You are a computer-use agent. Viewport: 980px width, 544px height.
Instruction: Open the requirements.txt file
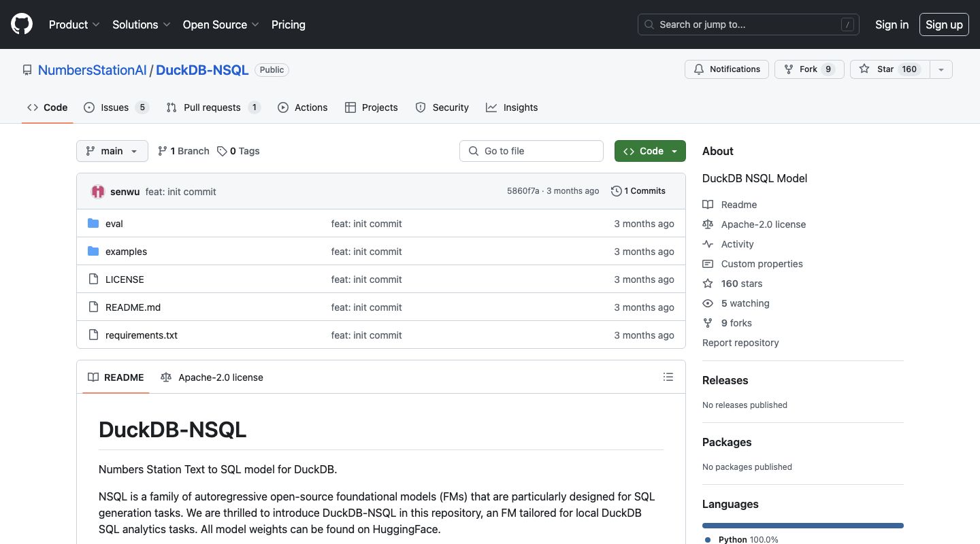[x=142, y=335]
